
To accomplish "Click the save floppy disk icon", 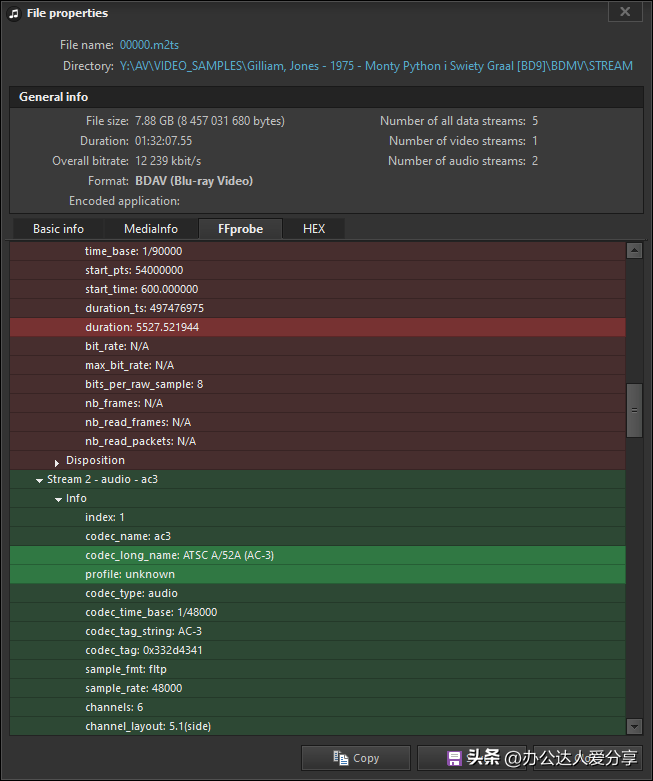I will [454, 758].
